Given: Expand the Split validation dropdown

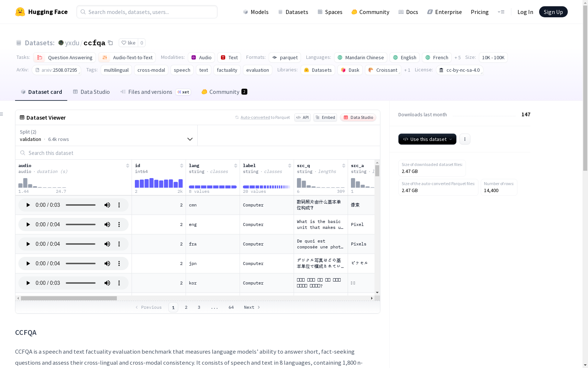Looking at the screenshot, I should (106, 135).
